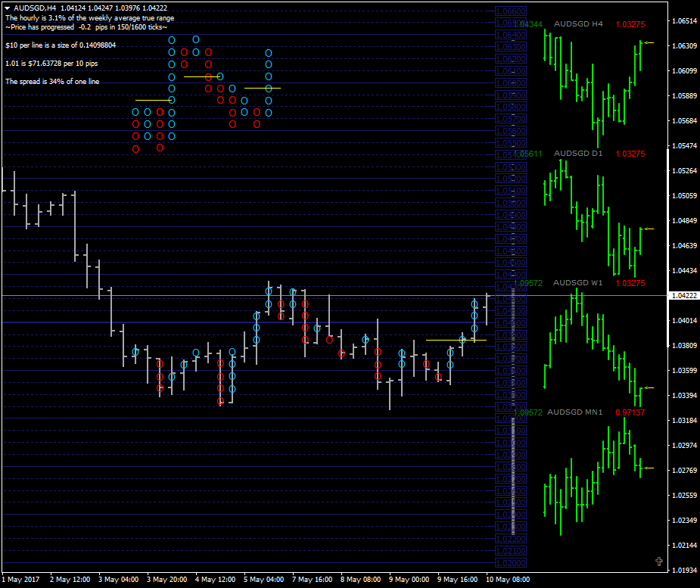
Task: Select the AUDSGD H4 mini chart label
Action: click(x=578, y=24)
